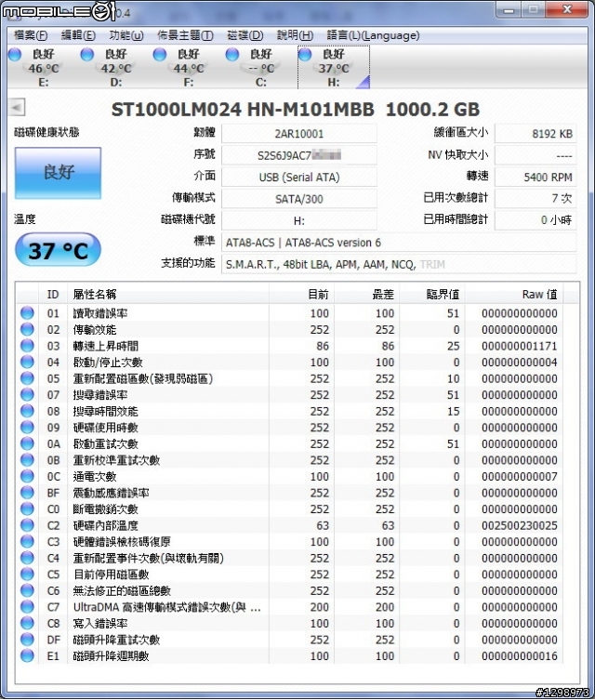Viewport: 595px width, 700px height.
Task: Click the 37 °C temperature button
Action: [58, 250]
